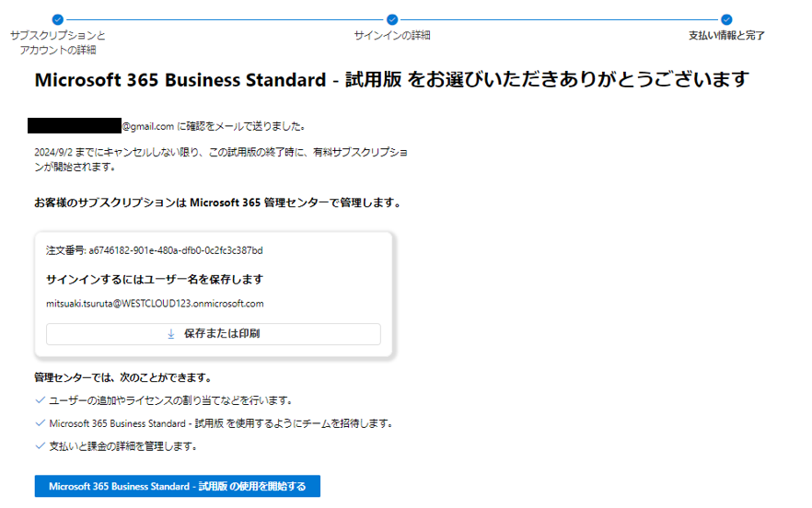
Task: Click the 2024/9/2 cancellation notice text
Action: [x=221, y=159]
